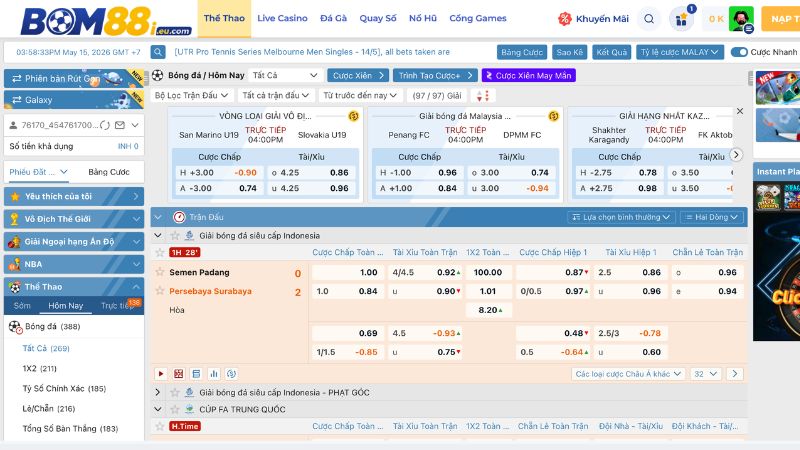Open the statistics bar chart icon
The image size is (800, 450).
click(214, 374)
